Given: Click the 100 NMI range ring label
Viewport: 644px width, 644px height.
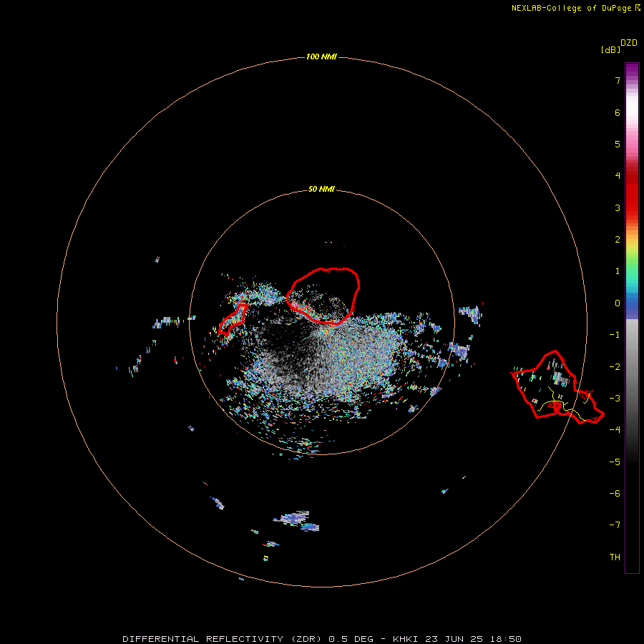Looking at the screenshot, I should [321, 57].
